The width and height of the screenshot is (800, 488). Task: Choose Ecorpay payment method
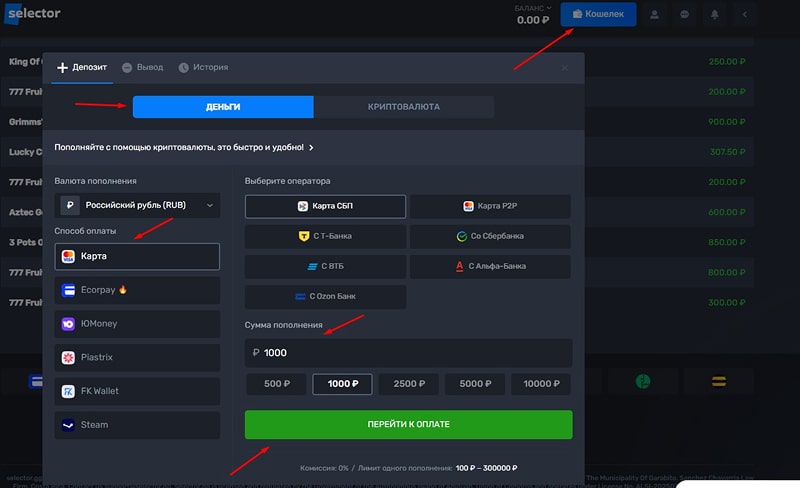click(x=137, y=290)
